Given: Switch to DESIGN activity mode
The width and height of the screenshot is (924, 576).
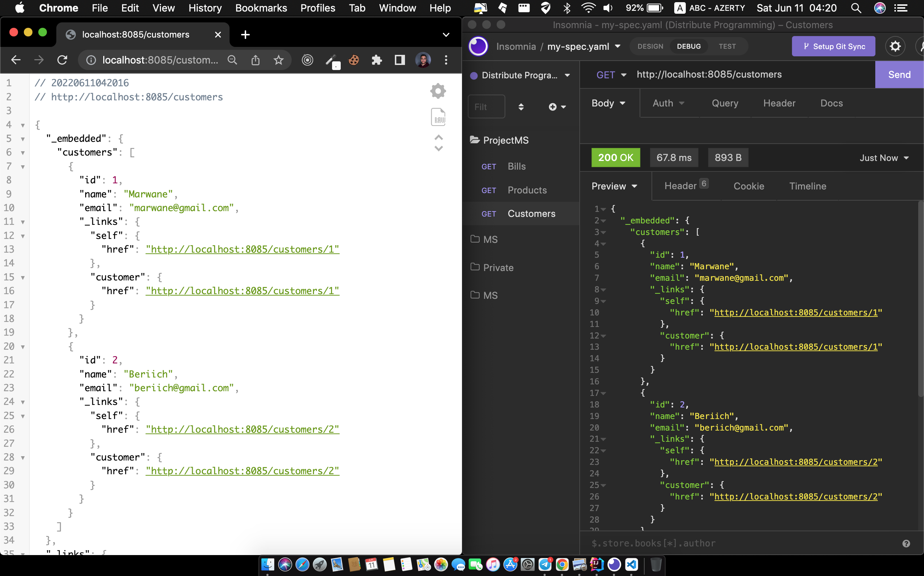Looking at the screenshot, I should click(x=650, y=47).
